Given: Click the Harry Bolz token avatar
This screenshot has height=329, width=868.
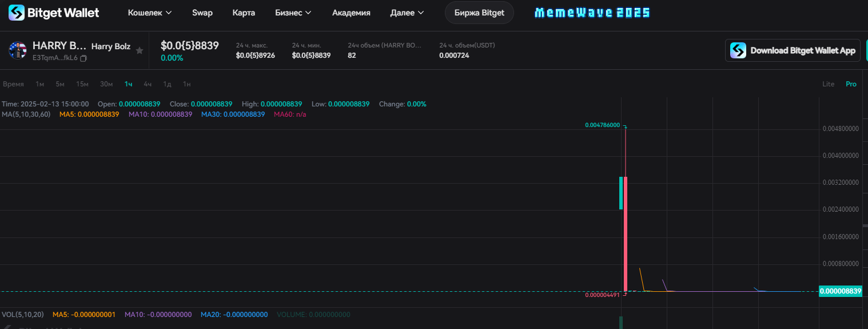Looking at the screenshot, I should 18,50.
